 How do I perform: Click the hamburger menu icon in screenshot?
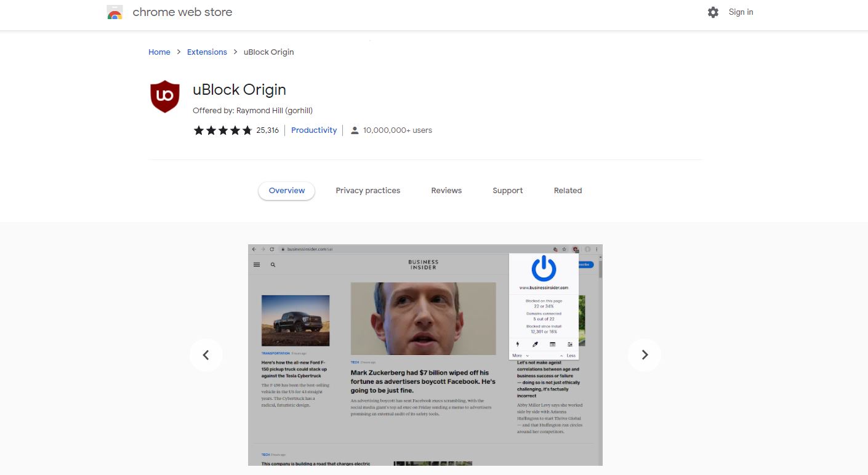[x=257, y=265]
